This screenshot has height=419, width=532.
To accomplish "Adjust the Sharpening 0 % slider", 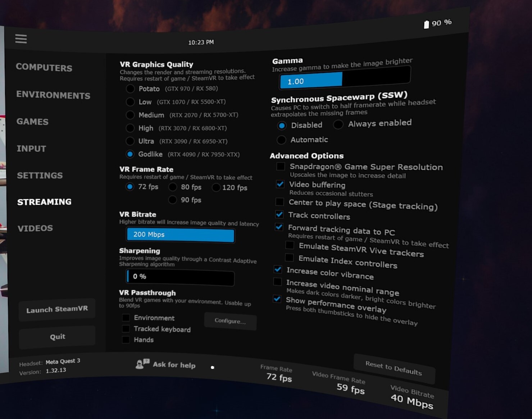I will coord(180,277).
